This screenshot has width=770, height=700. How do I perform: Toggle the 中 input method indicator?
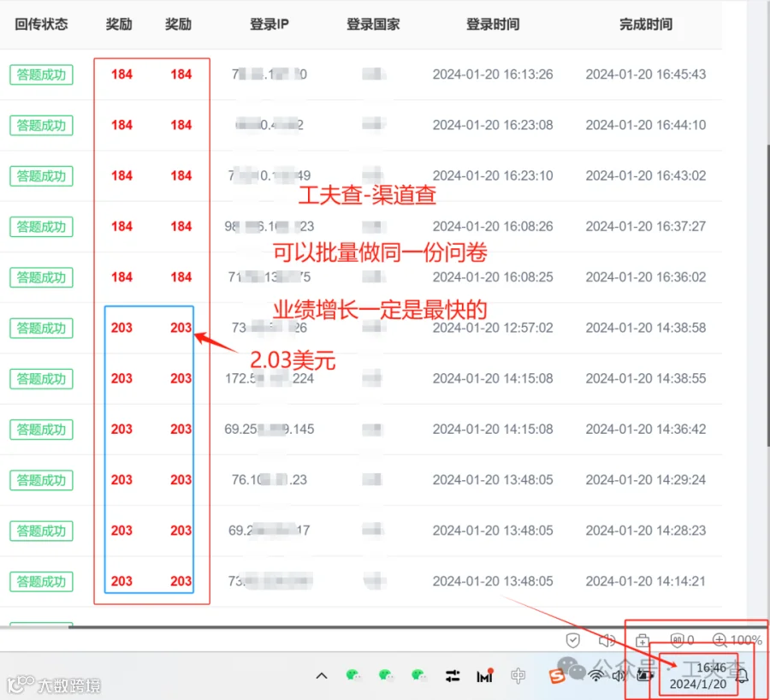pyautogui.click(x=518, y=676)
